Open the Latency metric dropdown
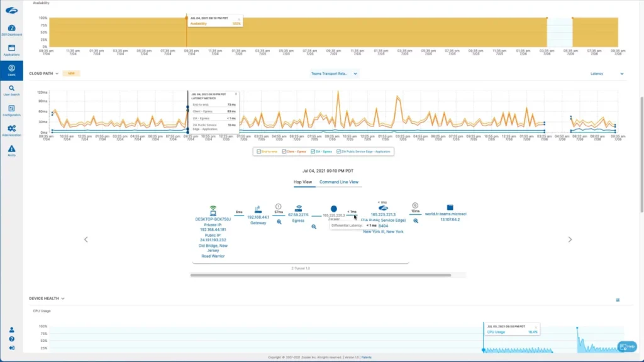The height and width of the screenshot is (362, 644). point(607,74)
